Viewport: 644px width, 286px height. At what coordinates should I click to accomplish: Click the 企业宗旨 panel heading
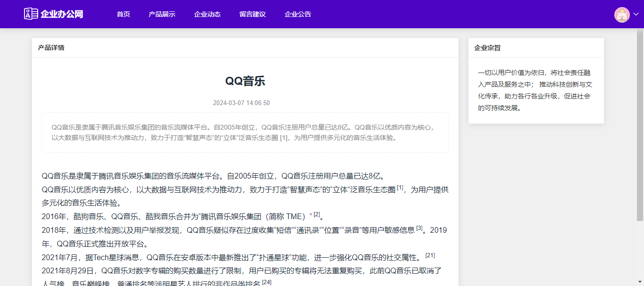click(x=487, y=48)
